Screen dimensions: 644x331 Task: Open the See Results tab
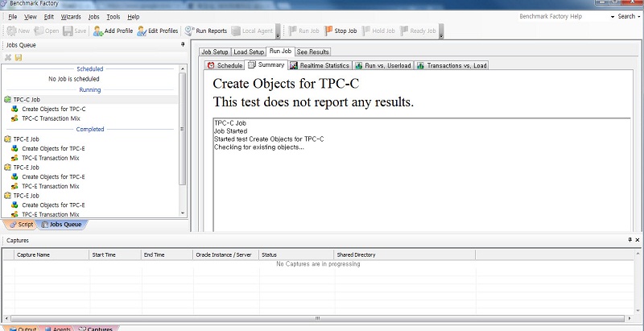[312, 52]
